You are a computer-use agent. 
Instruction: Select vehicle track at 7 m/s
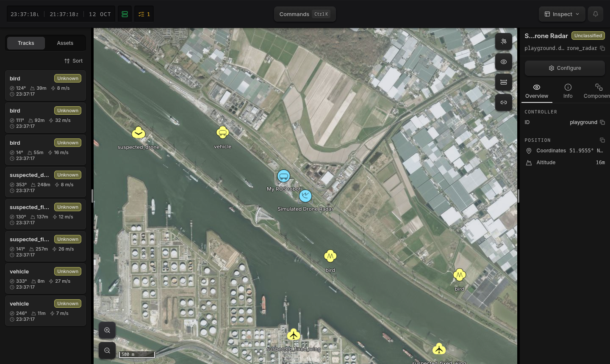[46, 311]
